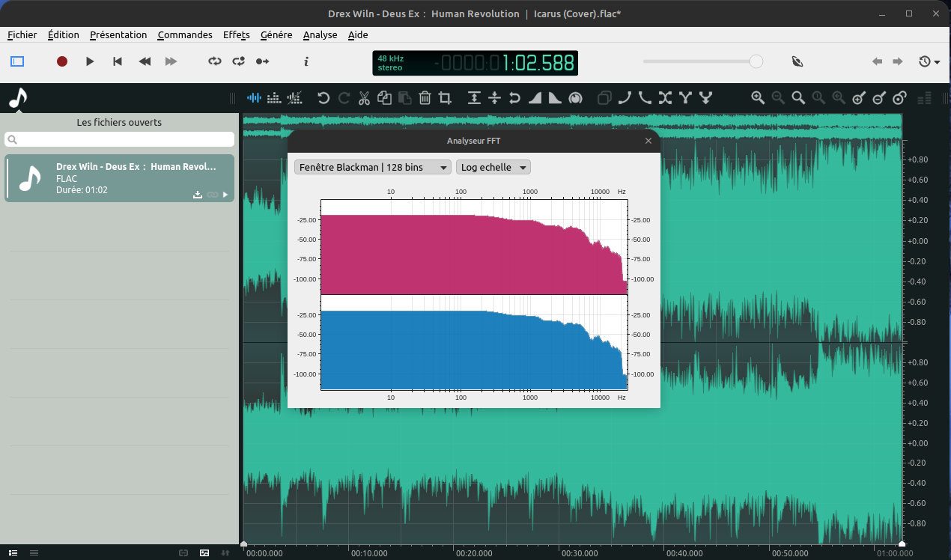Switch to waveform view mode
The width and height of the screenshot is (951, 560).
(x=255, y=98)
